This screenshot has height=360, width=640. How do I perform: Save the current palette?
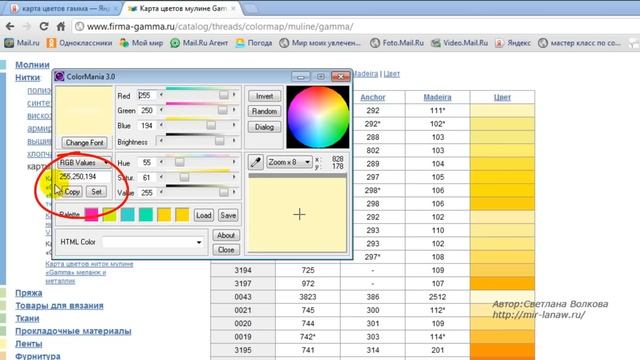point(228,215)
